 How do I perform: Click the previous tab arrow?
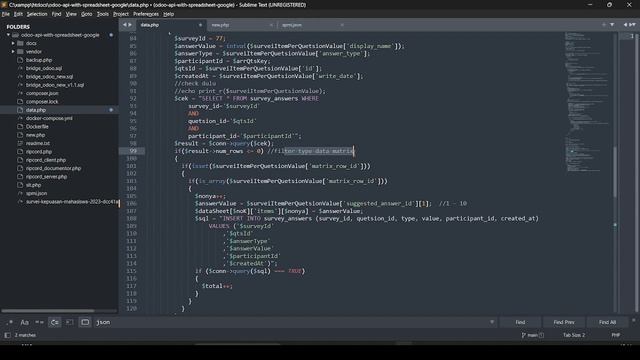pyautogui.click(x=124, y=25)
